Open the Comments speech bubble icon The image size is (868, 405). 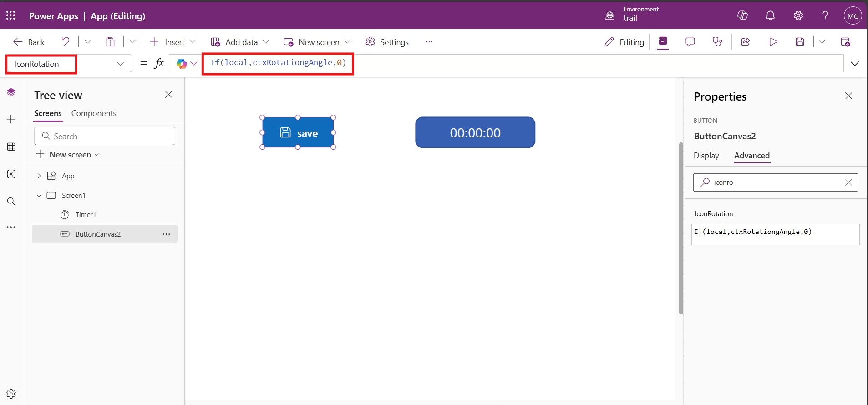[690, 42]
